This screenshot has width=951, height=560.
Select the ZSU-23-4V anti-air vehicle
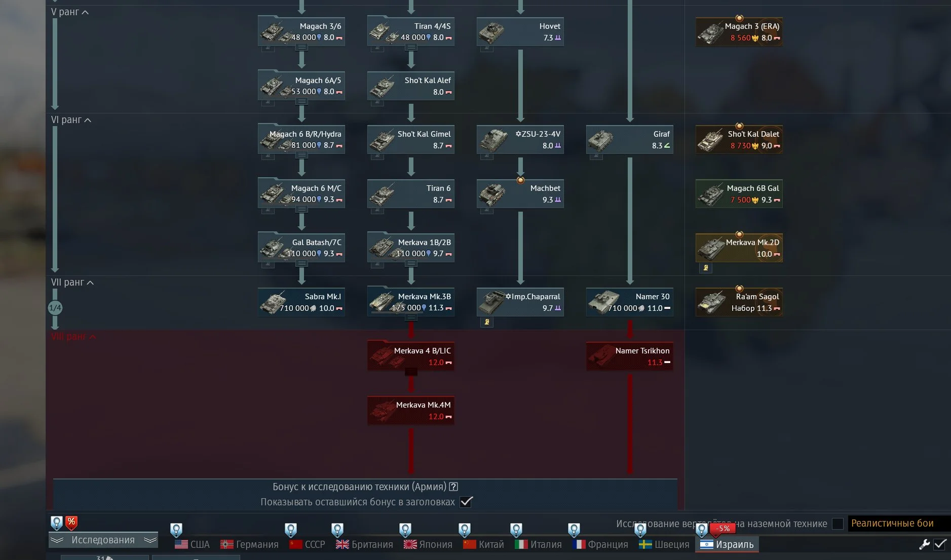tap(520, 140)
